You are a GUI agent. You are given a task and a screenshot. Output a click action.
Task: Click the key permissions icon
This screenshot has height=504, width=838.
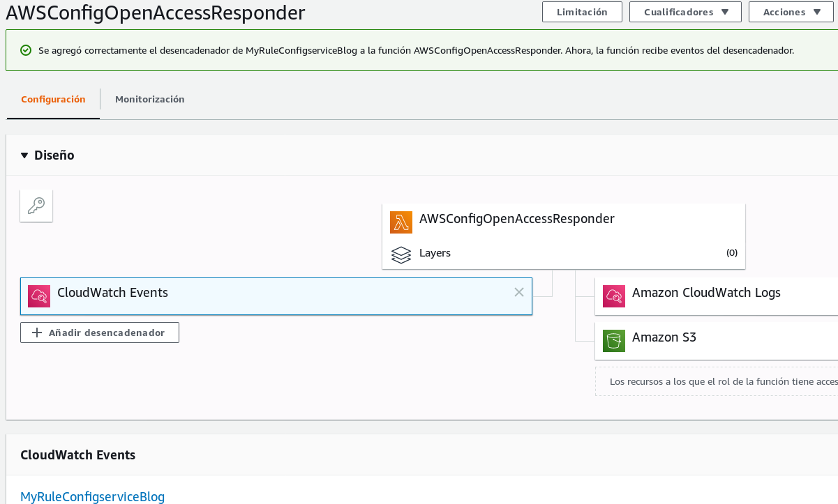[x=36, y=206]
